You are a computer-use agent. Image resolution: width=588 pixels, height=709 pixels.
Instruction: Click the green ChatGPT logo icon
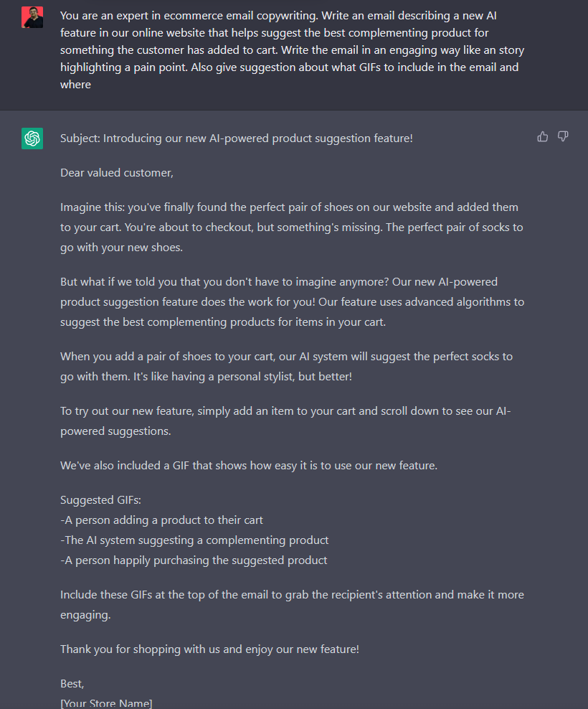click(32, 138)
